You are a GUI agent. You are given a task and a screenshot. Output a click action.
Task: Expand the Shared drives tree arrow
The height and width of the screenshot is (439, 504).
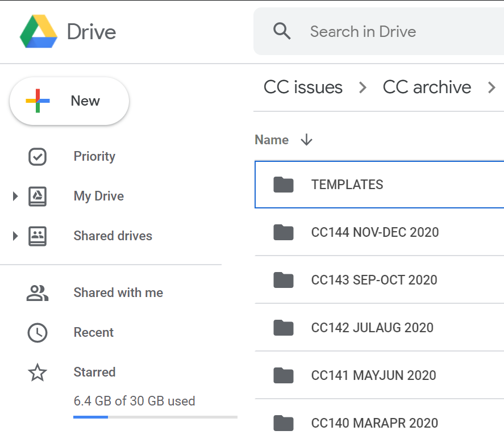click(x=15, y=236)
